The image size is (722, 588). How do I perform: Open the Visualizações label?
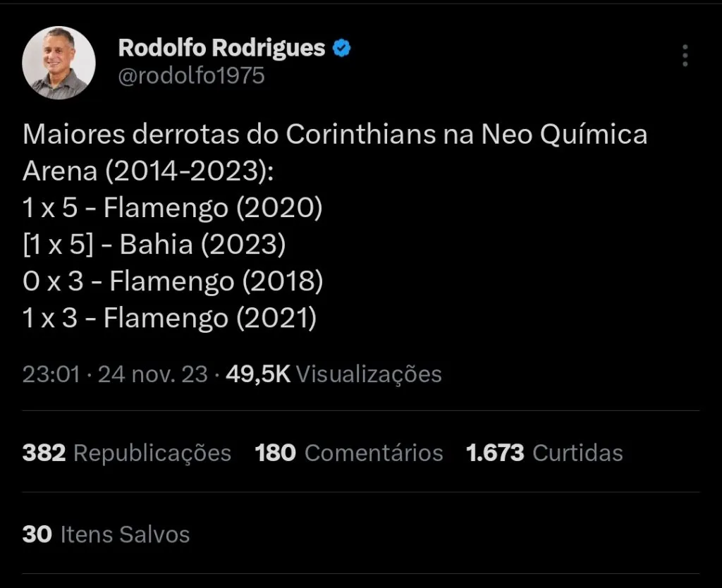(368, 374)
